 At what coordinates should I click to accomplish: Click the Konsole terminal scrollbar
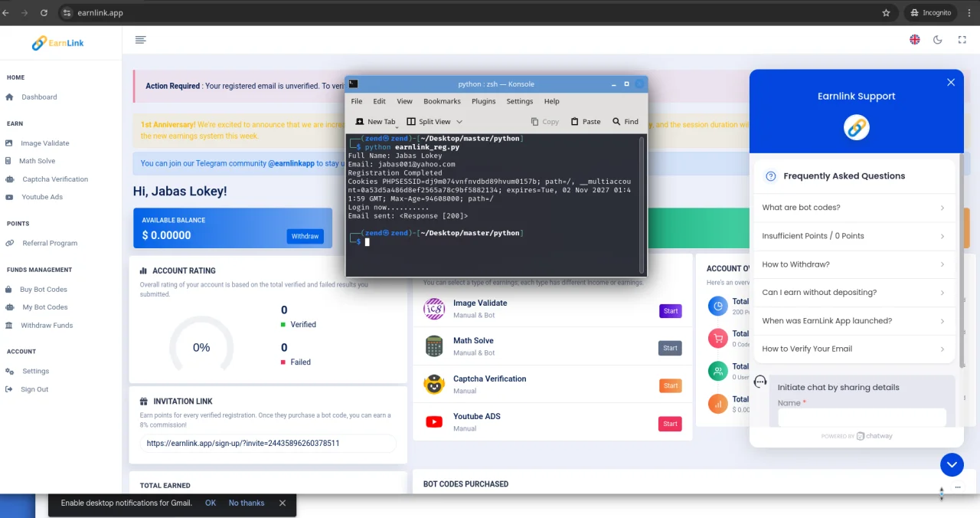tap(642, 204)
